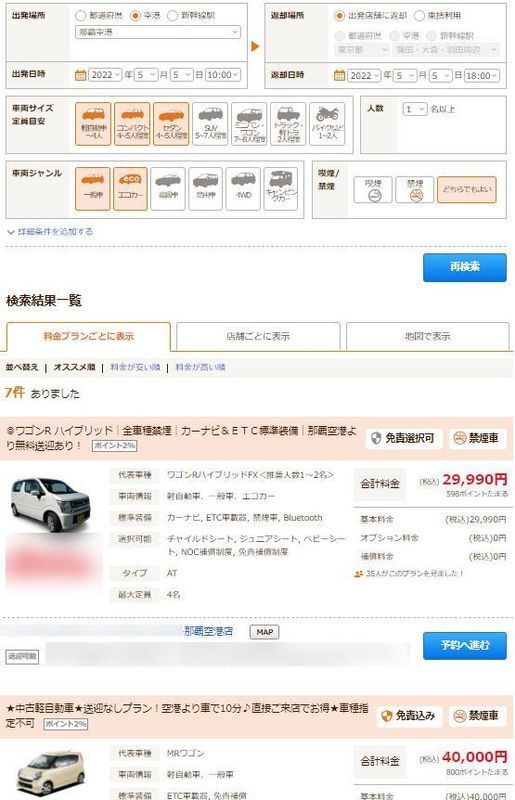Image resolution: width=515 pixels, height=800 pixels.
Task: Open the departure time 10:00 dropdown
Action: pyautogui.click(x=223, y=75)
